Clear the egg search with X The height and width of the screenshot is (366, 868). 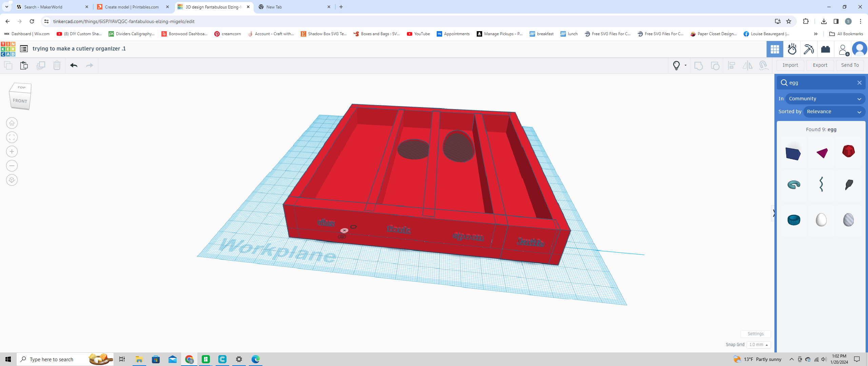click(860, 83)
